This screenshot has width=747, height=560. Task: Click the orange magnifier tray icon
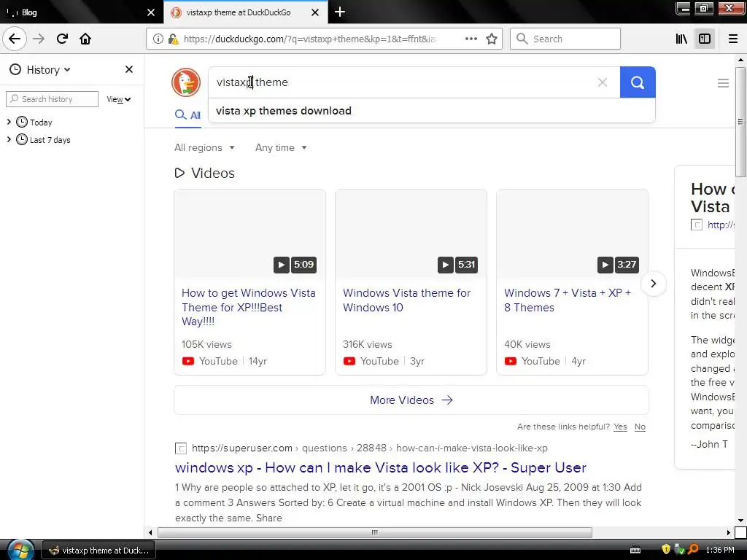(x=693, y=550)
